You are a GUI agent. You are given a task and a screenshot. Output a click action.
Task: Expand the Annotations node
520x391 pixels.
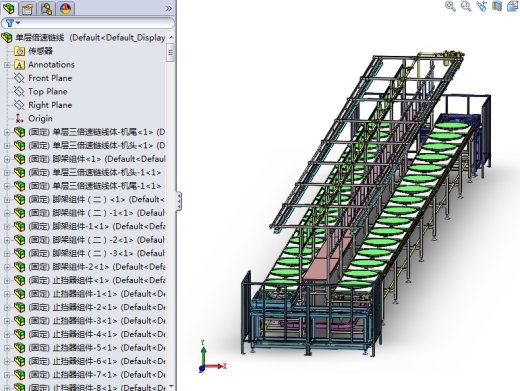pyautogui.click(x=7, y=65)
